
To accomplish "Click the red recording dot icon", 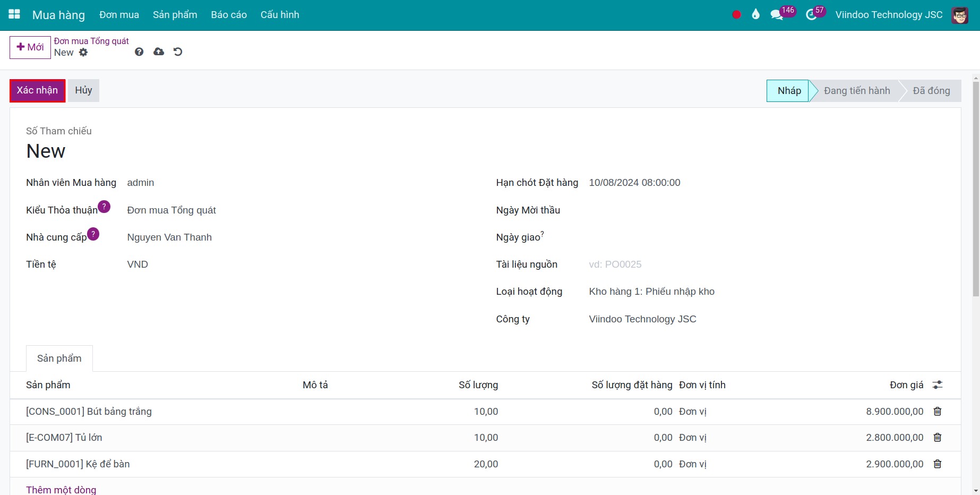I will click(x=736, y=15).
